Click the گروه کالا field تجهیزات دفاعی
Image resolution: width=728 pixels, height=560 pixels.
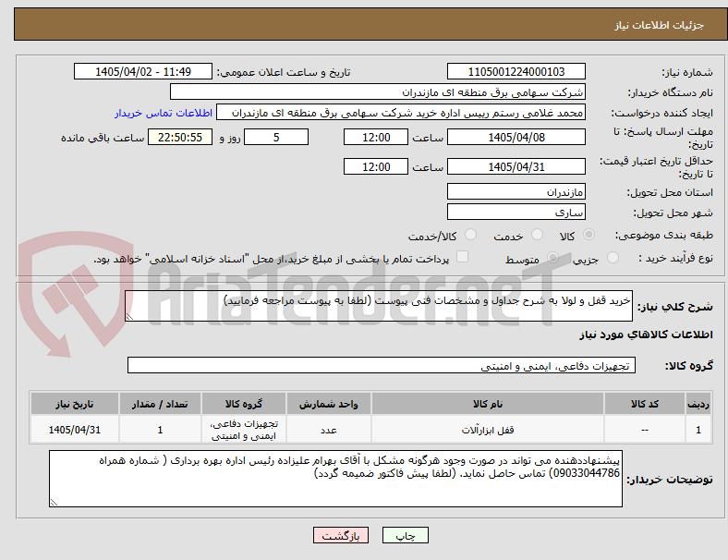[x=382, y=365]
